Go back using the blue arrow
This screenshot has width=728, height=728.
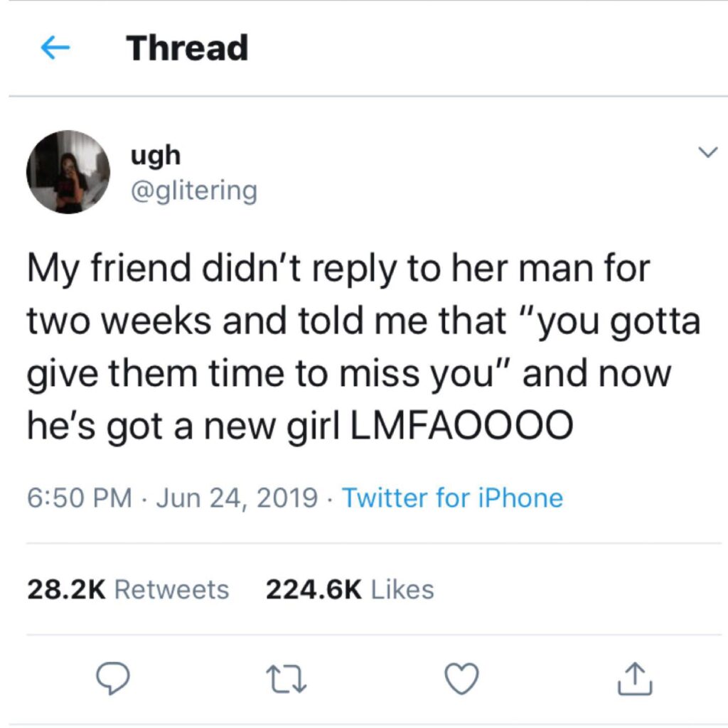click(x=55, y=48)
